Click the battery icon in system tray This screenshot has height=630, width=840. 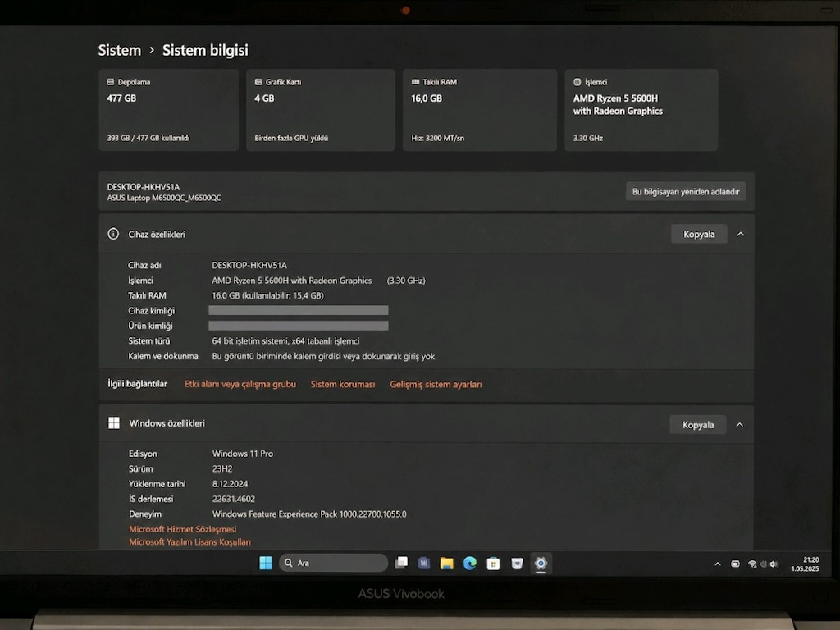(x=736, y=564)
